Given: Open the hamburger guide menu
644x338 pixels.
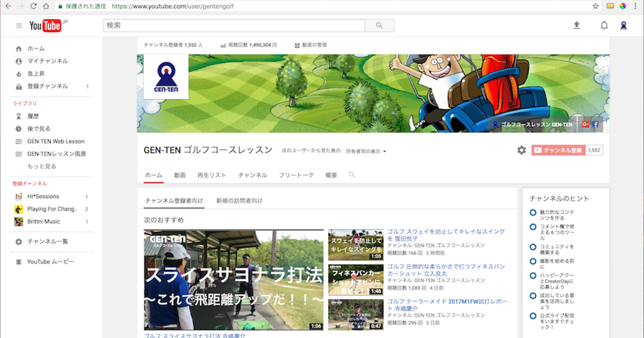Looking at the screenshot, I should (19, 25).
